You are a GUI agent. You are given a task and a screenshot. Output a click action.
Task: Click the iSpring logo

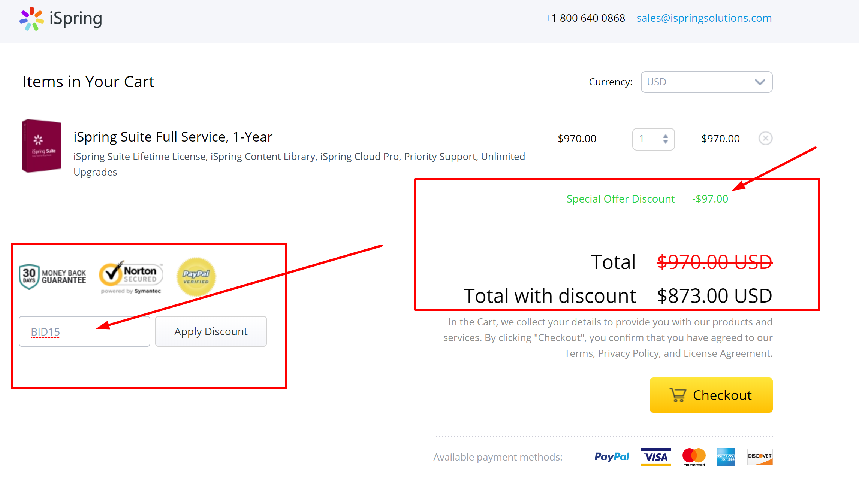pyautogui.click(x=61, y=19)
